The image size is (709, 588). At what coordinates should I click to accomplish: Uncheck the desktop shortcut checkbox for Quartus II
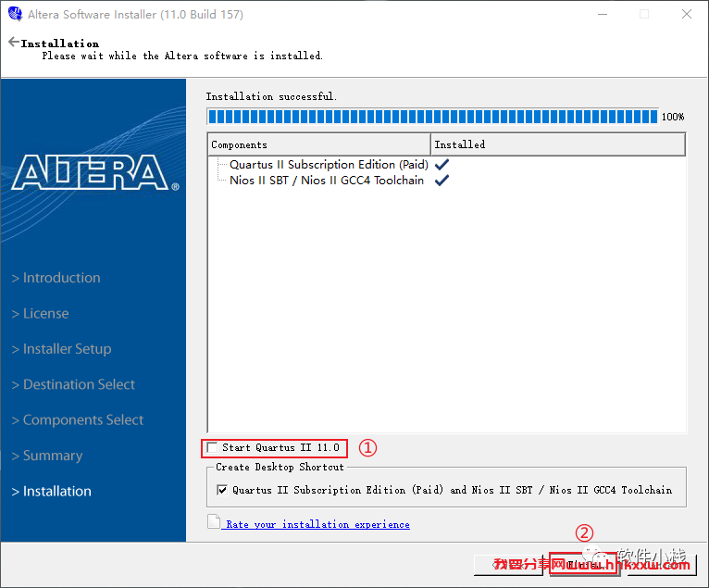pos(222,490)
